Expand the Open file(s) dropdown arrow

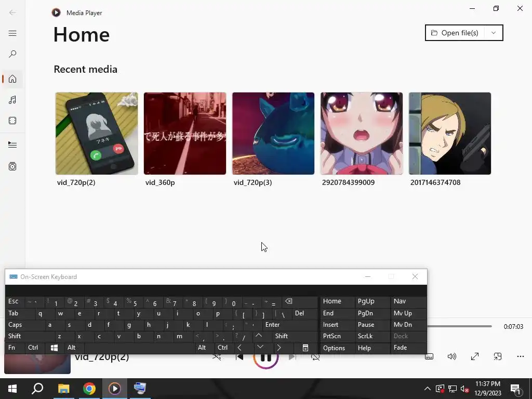point(494,33)
